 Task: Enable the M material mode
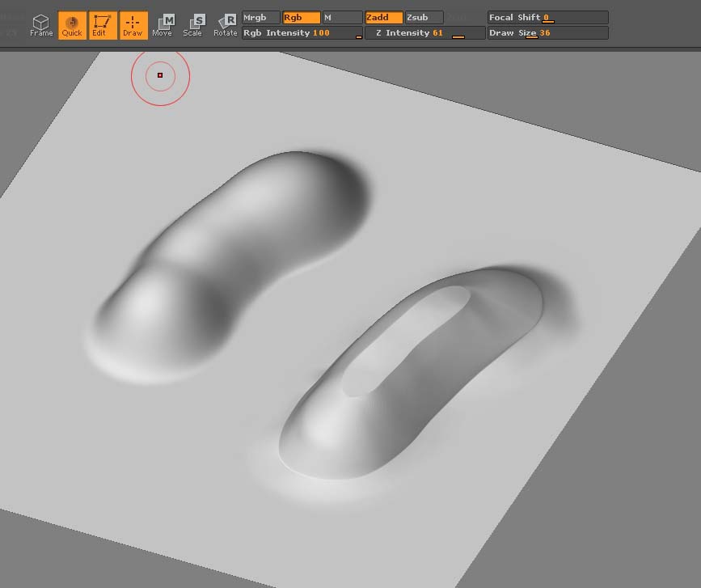point(342,18)
